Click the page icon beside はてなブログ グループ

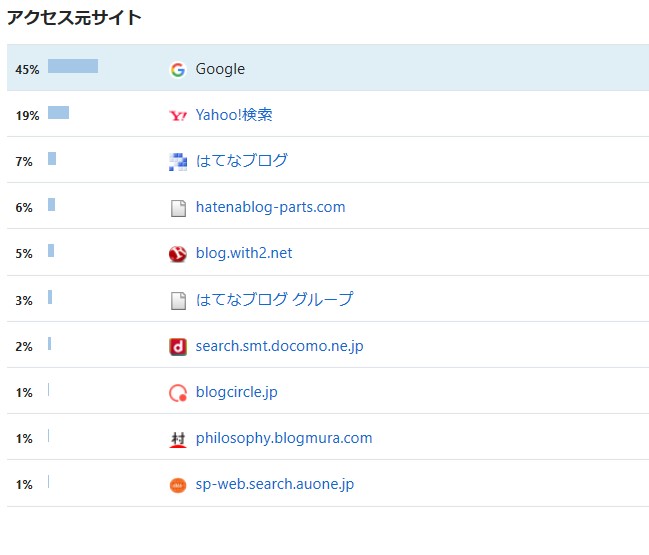tap(178, 301)
